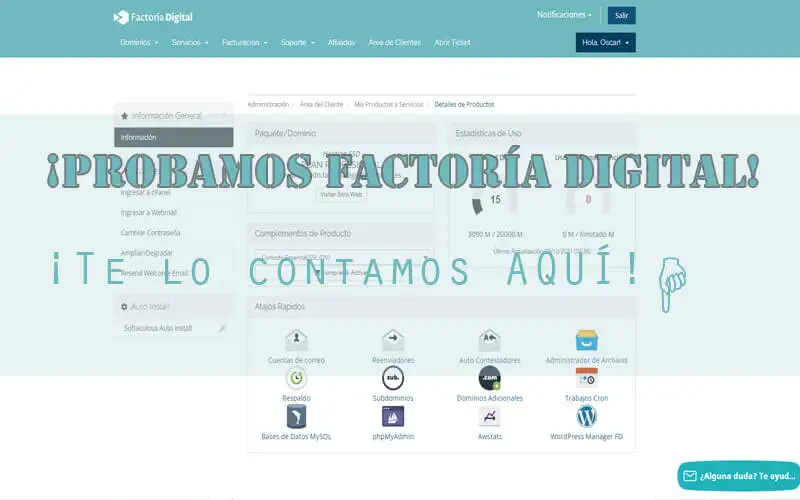Click the Estadísticas de Uso header
This screenshot has width=800, height=500.
542,133
